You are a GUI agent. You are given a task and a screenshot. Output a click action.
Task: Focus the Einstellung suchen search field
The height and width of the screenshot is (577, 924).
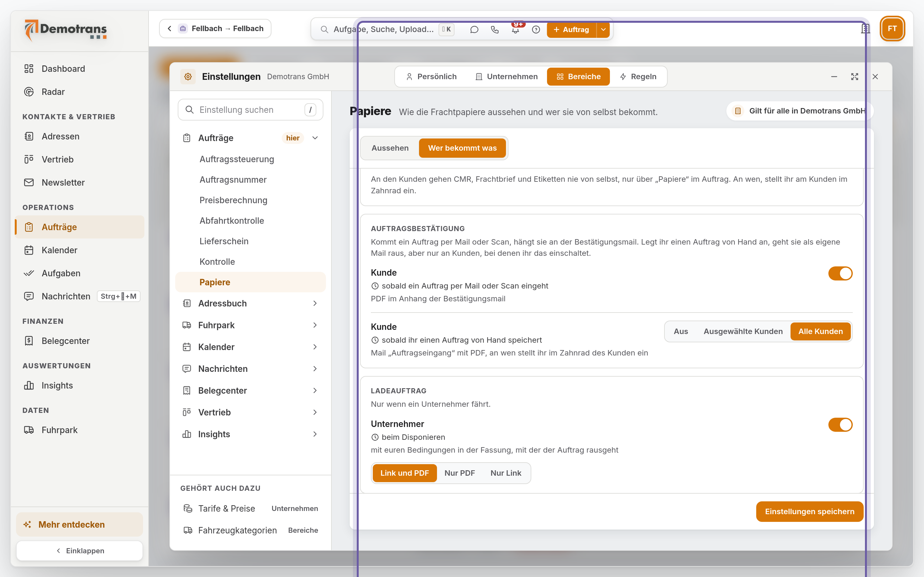click(251, 110)
